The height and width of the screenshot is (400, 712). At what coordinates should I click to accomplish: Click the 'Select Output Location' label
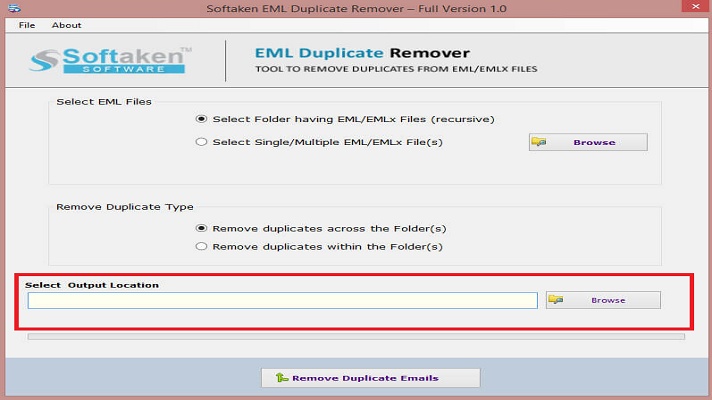point(92,285)
